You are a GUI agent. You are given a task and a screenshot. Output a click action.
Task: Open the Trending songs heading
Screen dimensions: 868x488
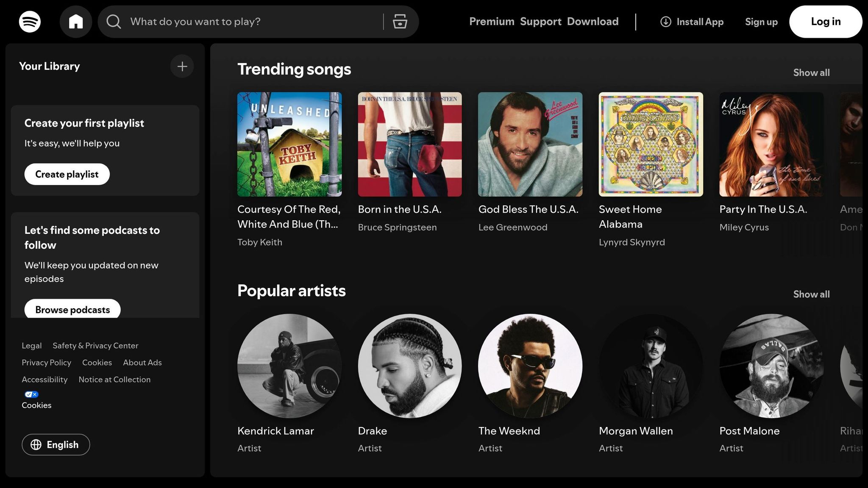[x=294, y=69]
